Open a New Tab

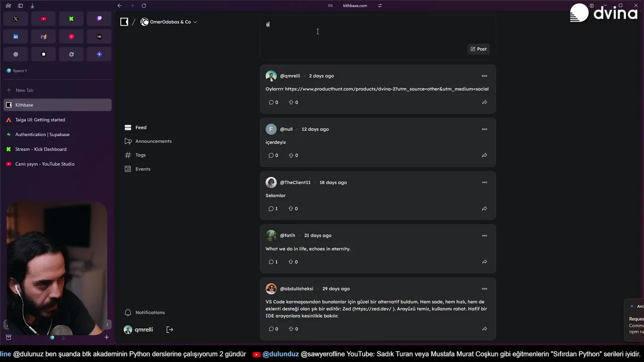[57, 90]
